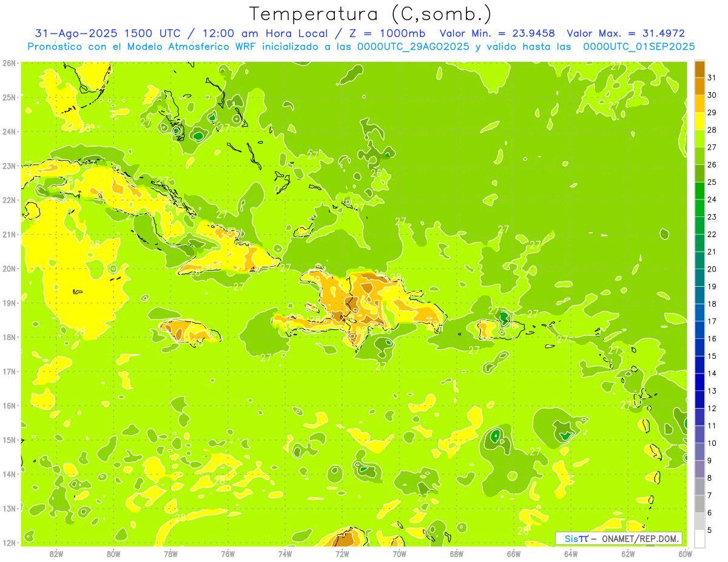Click the 21 value on the color scale

point(712,252)
